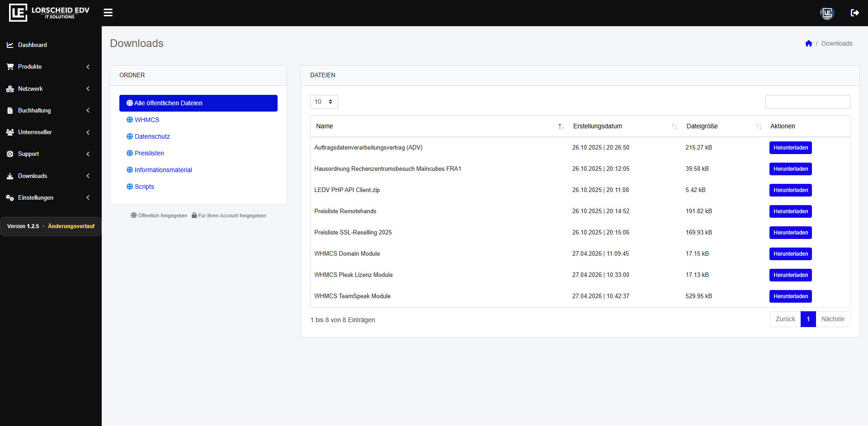Screen dimensions: 868x426
Task: Download WHMCS Plesk Lizenz Module
Action: pos(790,275)
